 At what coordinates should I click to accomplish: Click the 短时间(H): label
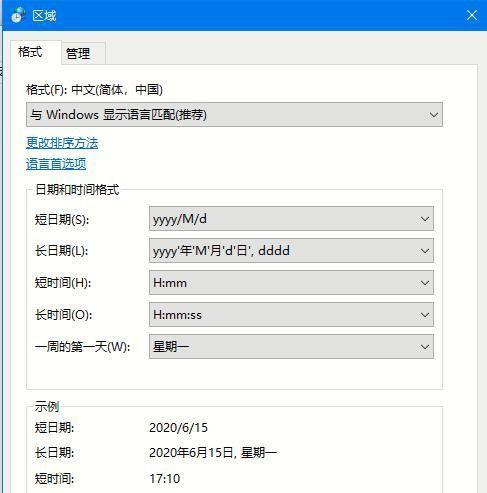(x=63, y=283)
